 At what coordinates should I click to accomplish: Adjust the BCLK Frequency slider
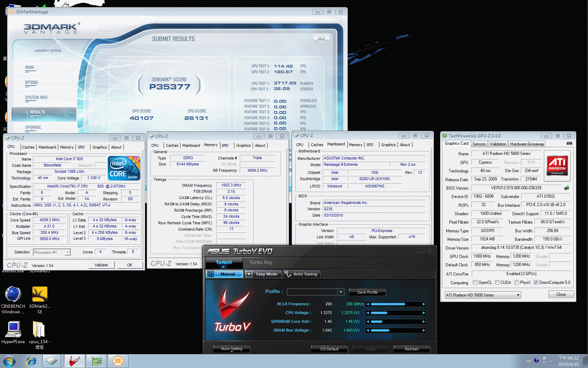(396, 304)
